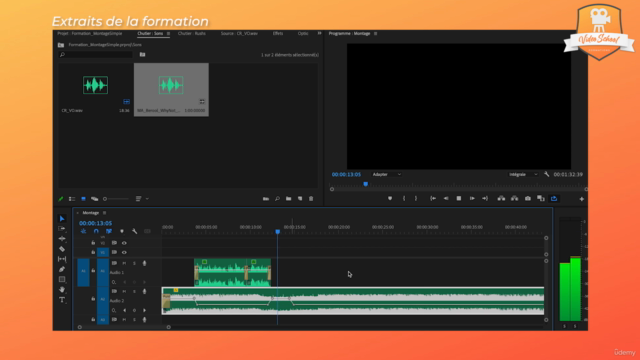640x360 pixels.
Task: Select the Type text tool
Action: pos(62,300)
